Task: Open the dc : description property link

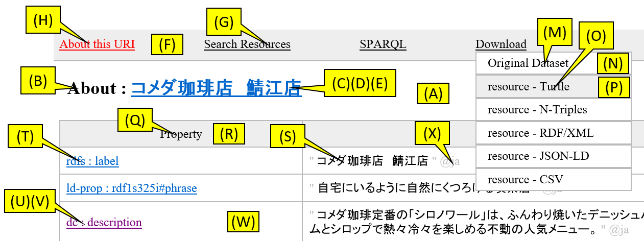Action: pyautogui.click(x=104, y=222)
